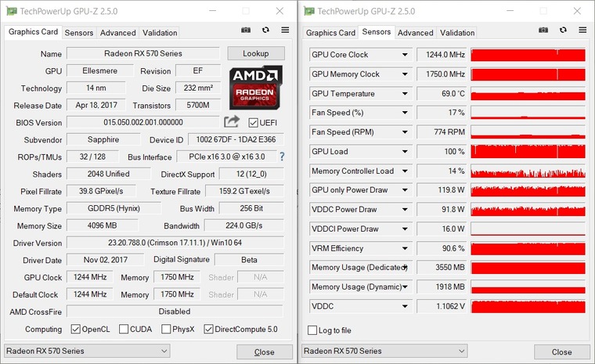Open Fan Speed (%) sensor dropdown
Viewport: 595px width, 364px height.
pos(405,113)
